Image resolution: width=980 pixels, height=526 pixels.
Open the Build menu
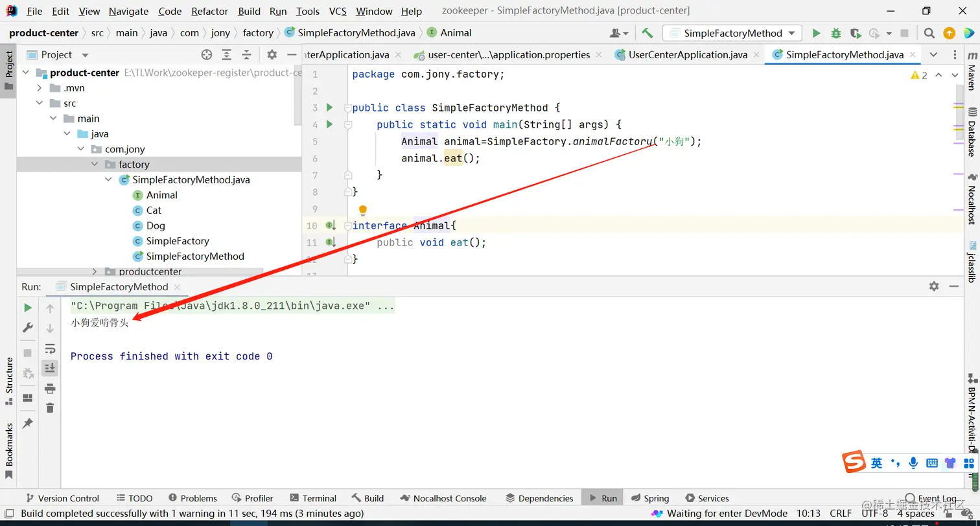tap(249, 11)
